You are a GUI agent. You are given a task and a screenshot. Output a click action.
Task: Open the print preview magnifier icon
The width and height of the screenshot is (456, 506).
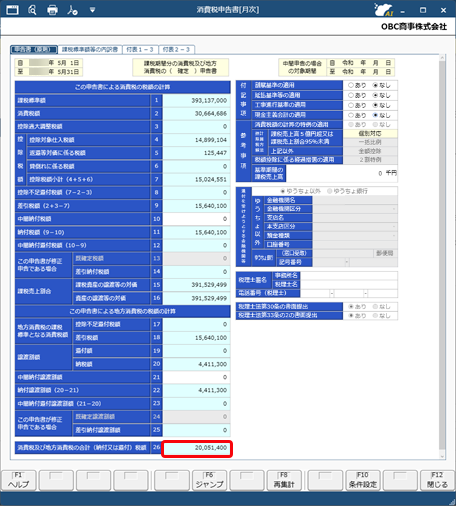coord(32,10)
